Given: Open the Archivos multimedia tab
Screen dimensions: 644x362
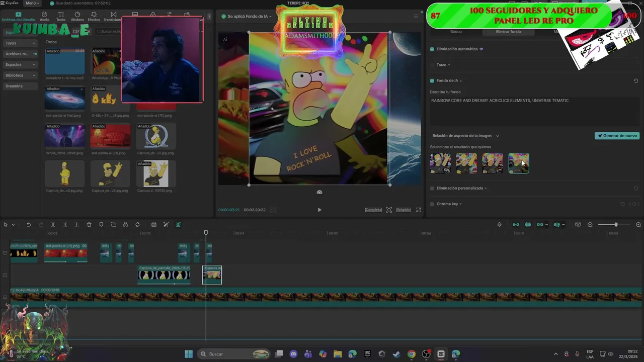Looking at the screenshot, I should click(18, 17).
